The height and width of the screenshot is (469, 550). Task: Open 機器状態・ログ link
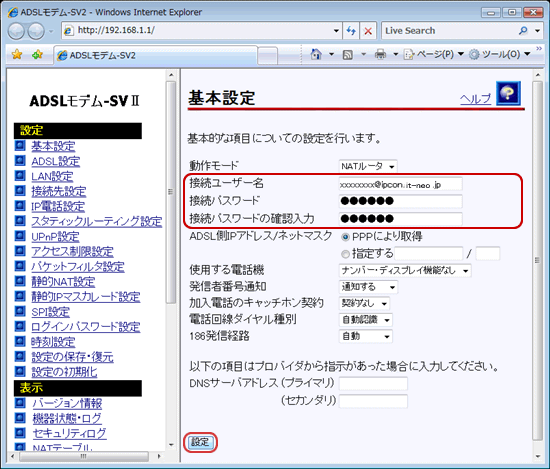[x=67, y=418]
